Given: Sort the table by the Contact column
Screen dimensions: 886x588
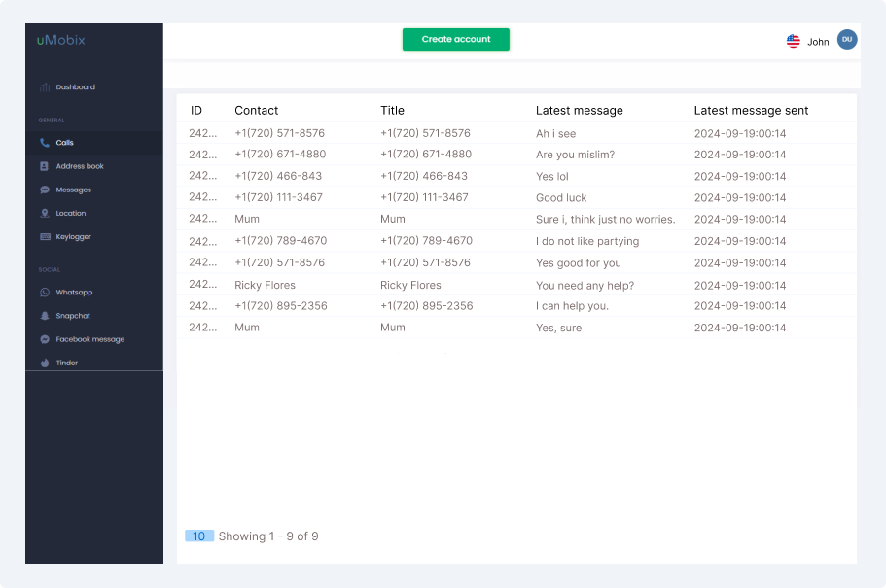Looking at the screenshot, I should pos(254,110).
